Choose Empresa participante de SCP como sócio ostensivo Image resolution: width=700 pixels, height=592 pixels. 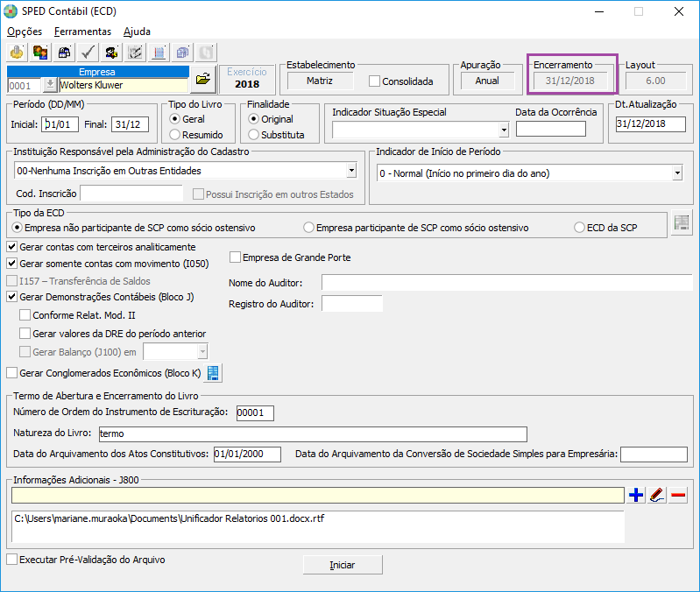[x=308, y=228]
